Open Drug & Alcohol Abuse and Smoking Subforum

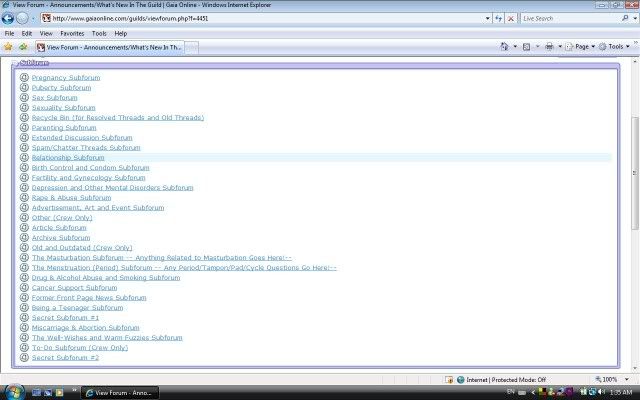click(x=106, y=278)
